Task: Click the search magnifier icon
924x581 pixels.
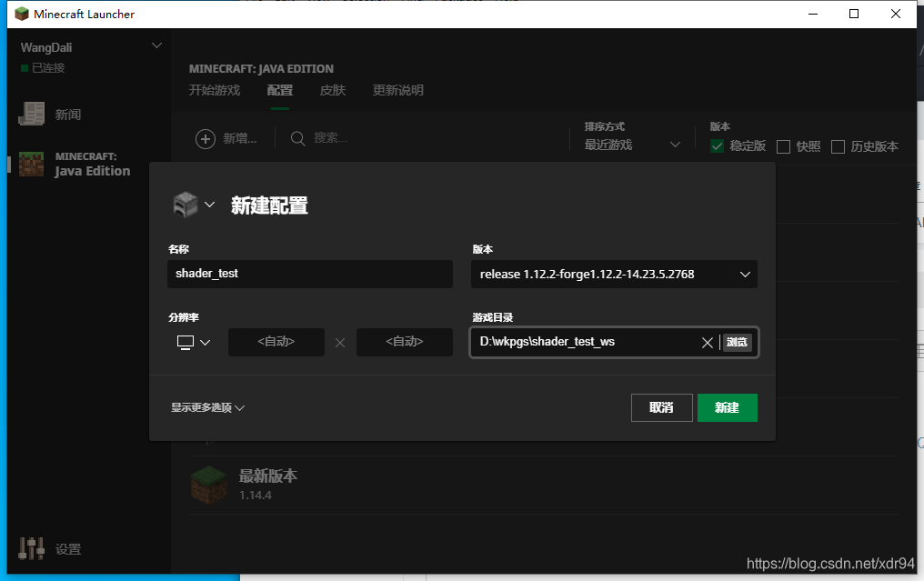Action: point(298,139)
